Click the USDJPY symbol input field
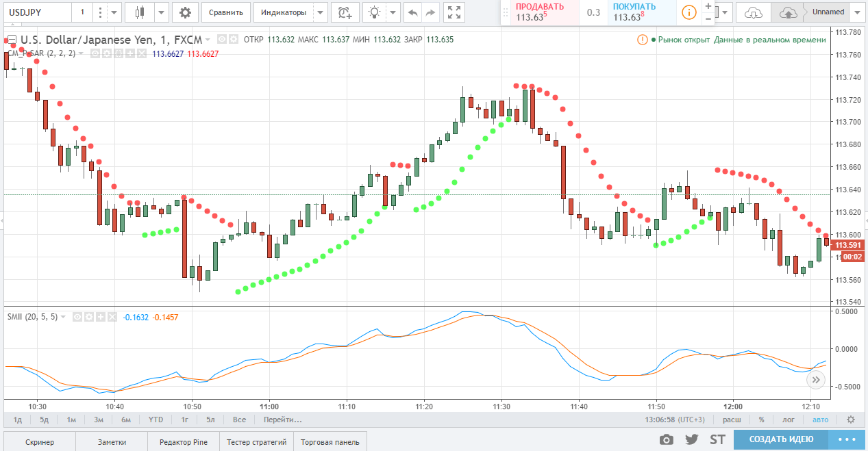The image size is (868, 451). click(36, 12)
